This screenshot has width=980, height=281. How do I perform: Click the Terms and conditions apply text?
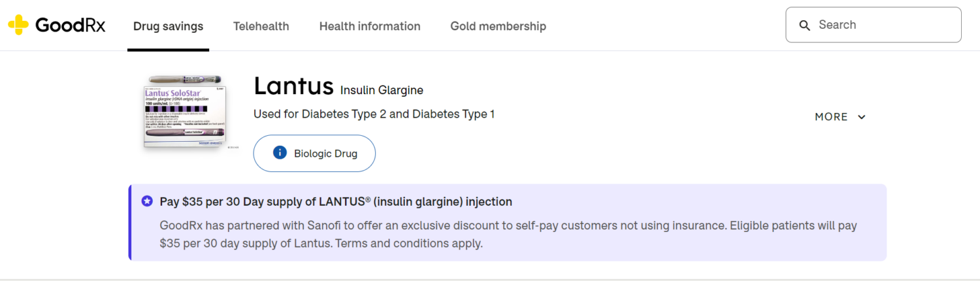pos(418,244)
